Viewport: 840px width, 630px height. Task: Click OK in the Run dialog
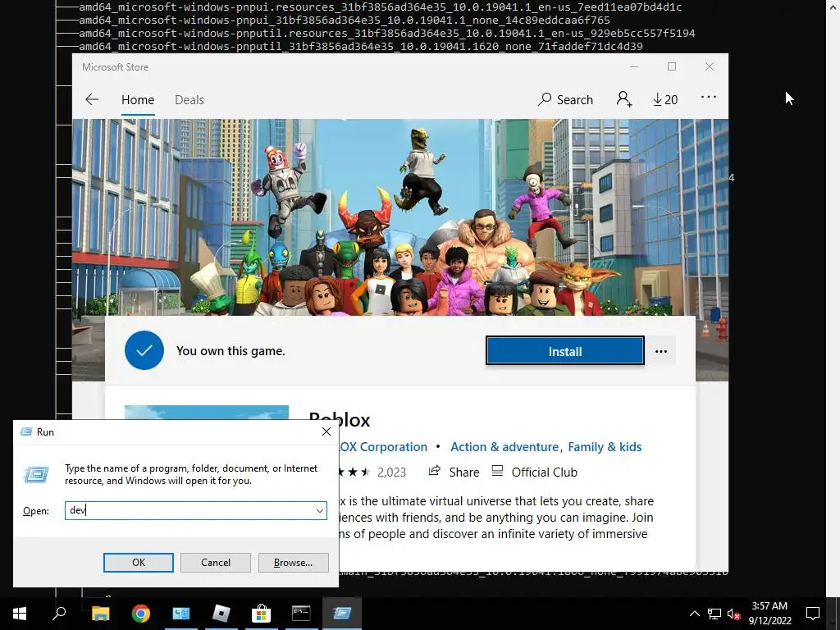tap(138, 563)
